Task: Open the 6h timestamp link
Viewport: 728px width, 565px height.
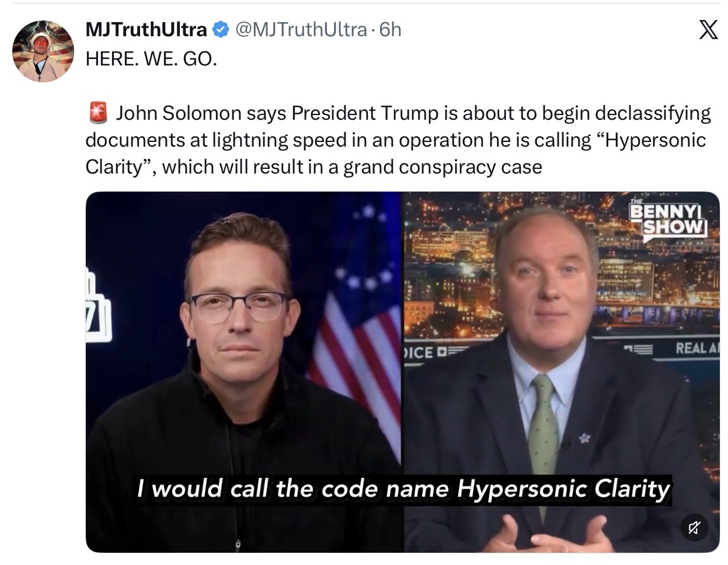Action: [x=390, y=29]
